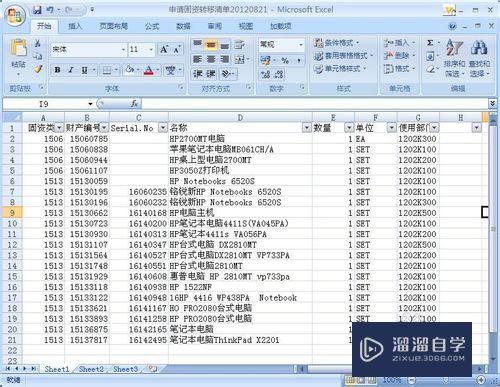The image size is (500, 387).
Task: Toggle bold formatting
Action: click(x=58, y=70)
